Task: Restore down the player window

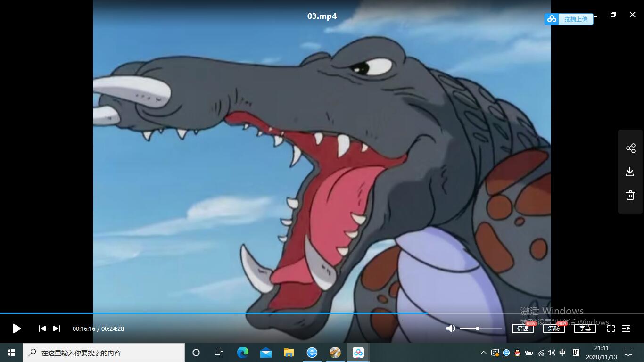Action: 613,15
